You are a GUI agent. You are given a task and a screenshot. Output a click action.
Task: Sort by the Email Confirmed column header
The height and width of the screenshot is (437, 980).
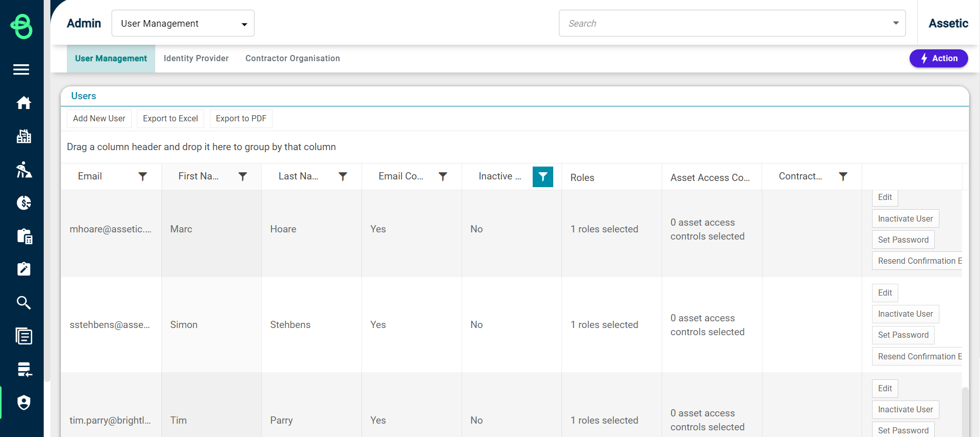(401, 176)
